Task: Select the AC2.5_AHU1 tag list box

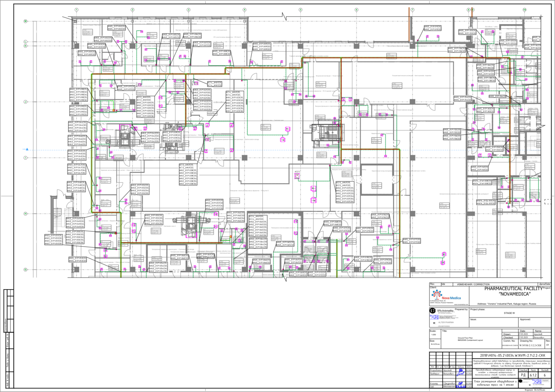Action: tap(345, 192)
